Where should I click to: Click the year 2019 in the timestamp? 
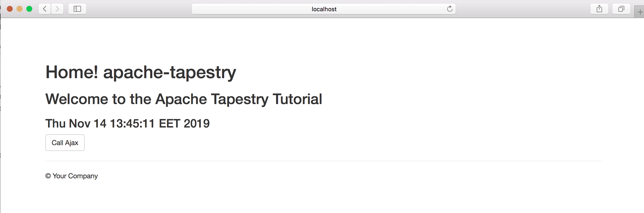click(197, 123)
